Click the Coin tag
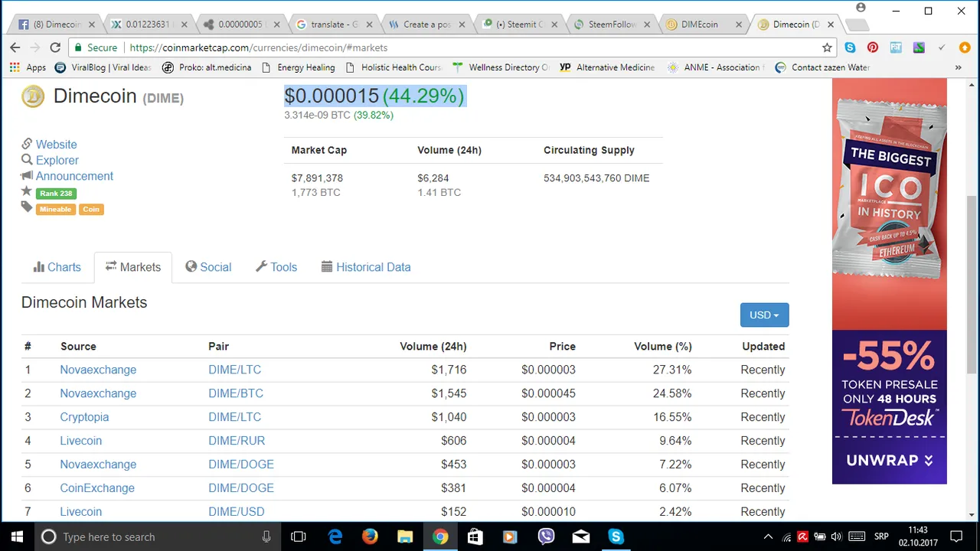The image size is (980, 551). tap(91, 209)
